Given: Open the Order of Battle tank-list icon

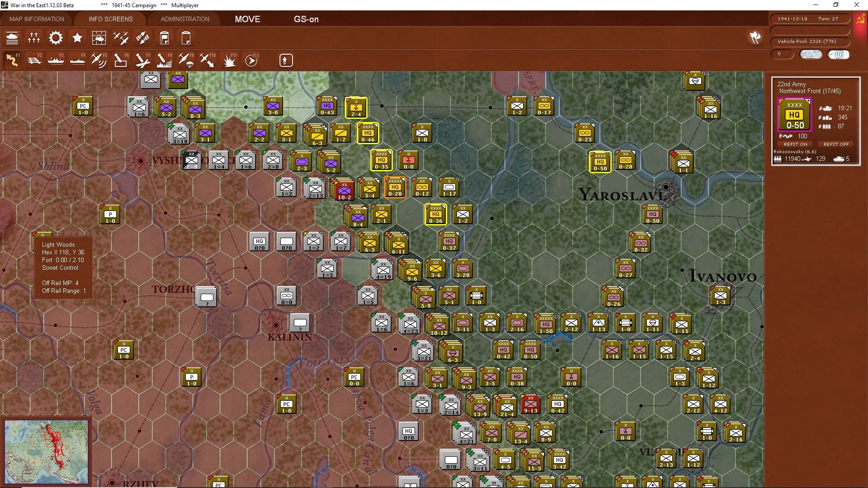Looking at the screenshot, I should [x=12, y=38].
